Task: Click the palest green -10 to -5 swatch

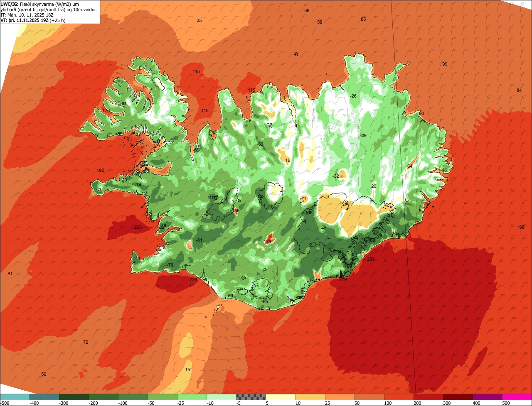Action: click(221, 397)
